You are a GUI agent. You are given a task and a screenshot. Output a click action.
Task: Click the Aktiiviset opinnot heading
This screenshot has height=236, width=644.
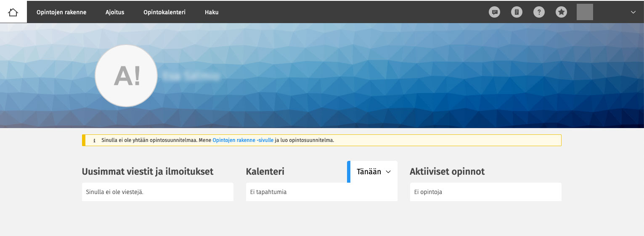pyautogui.click(x=447, y=171)
